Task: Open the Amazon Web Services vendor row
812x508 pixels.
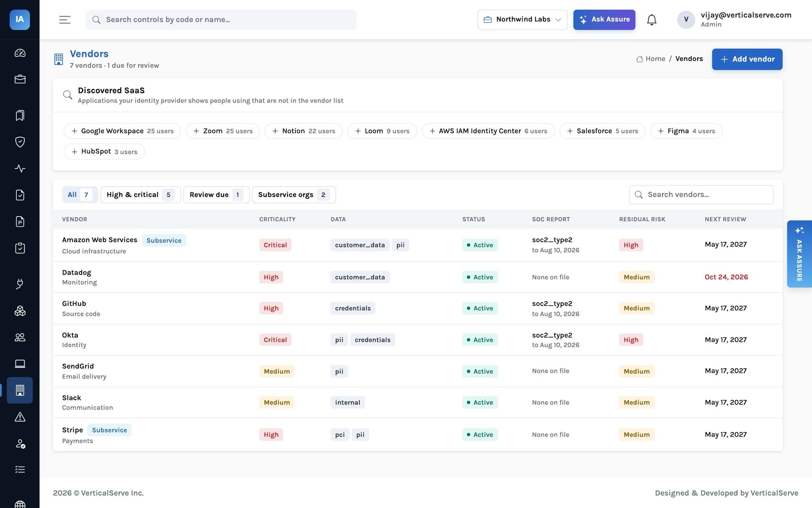Action: (418, 245)
